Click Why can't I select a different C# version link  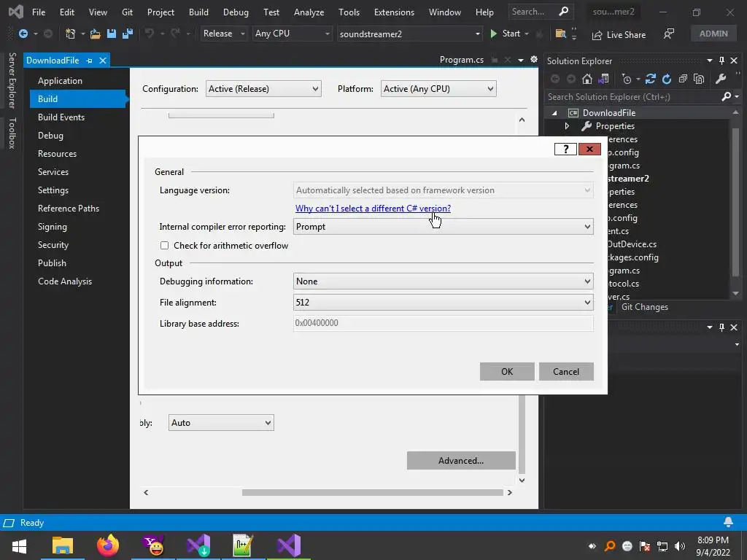(373, 209)
